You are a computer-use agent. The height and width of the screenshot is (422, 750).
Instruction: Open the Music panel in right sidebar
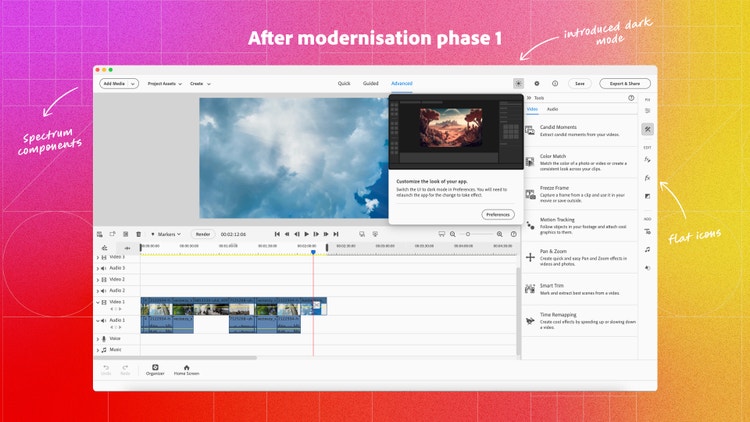tap(647, 249)
